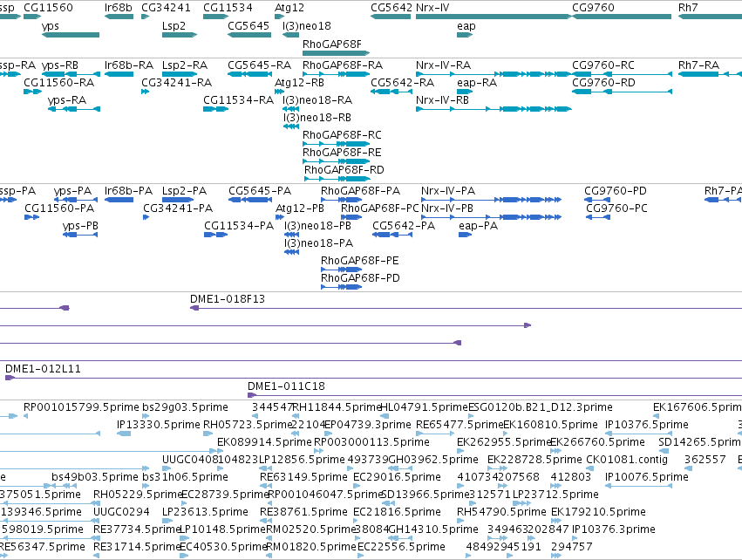Select the CG9760 gene feature
This screenshot has height=560, width=742.
622,17
